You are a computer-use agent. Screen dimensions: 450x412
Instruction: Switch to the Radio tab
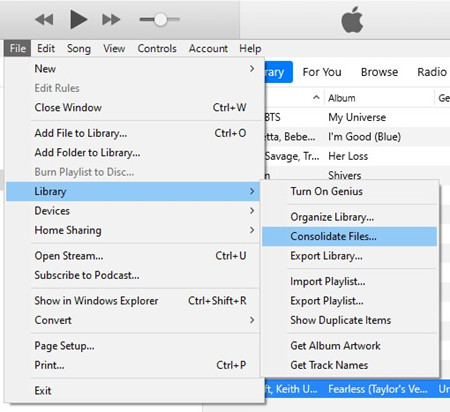(432, 72)
